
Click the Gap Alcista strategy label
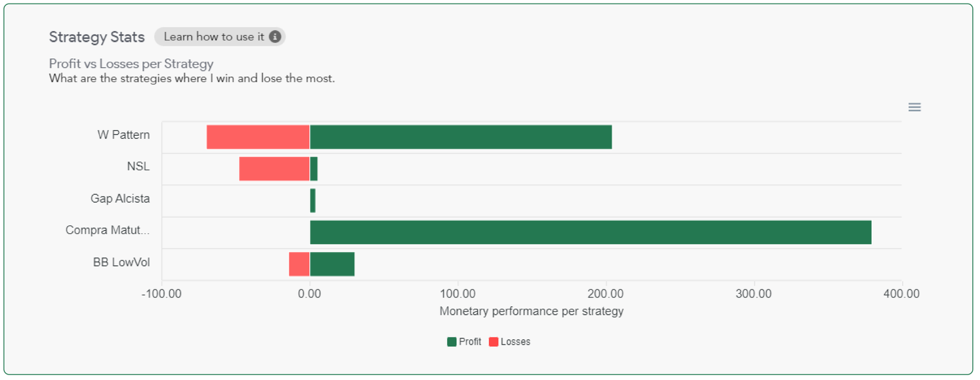click(120, 199)
